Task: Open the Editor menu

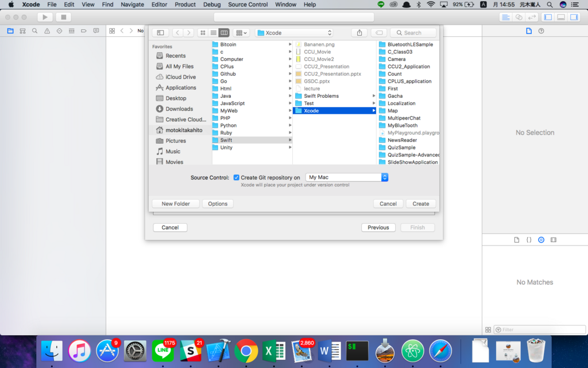Action: click(159, 5)
